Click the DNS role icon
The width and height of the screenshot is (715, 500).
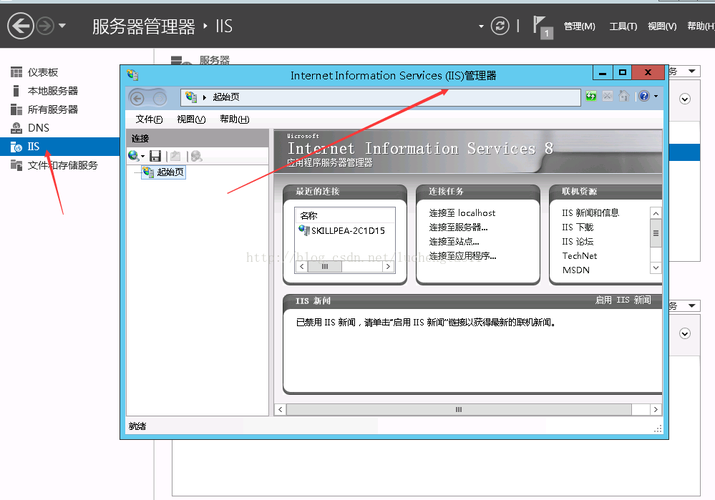pos(16,128)
